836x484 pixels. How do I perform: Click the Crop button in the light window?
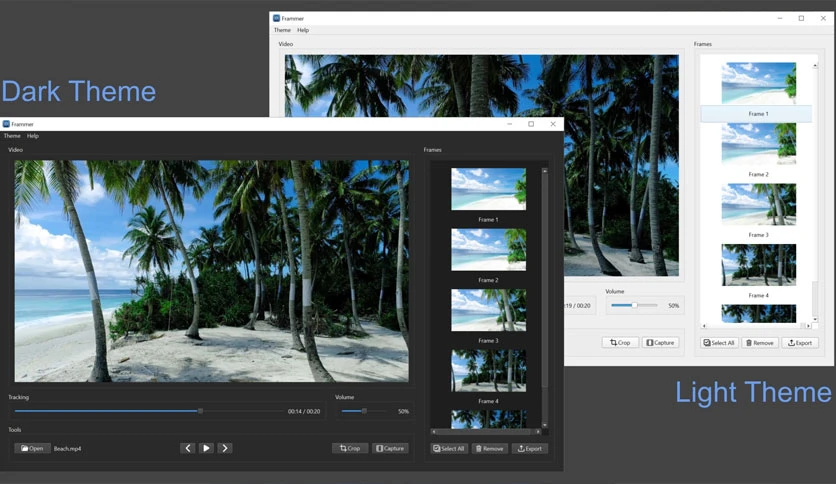[620, 343]
